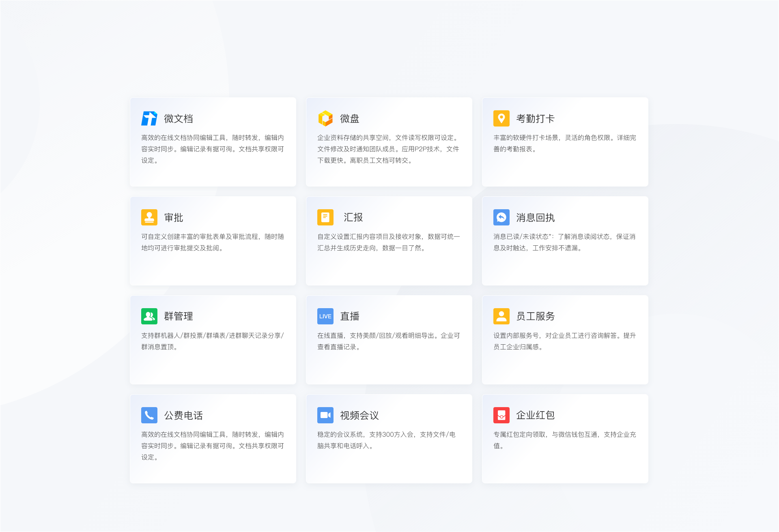Open the 汇报 title
The width and height of the screenshot is (779, 532).
click(353, 218)
